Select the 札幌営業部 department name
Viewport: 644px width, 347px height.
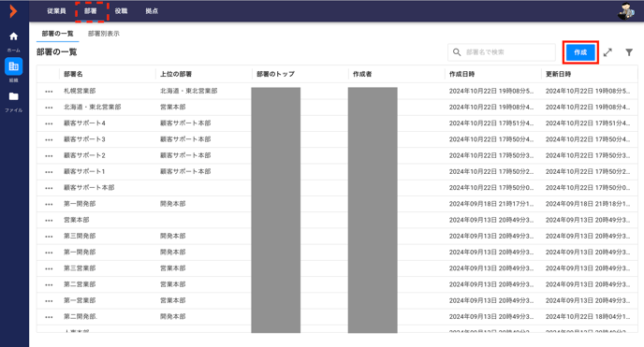click(x=80, y=91)
